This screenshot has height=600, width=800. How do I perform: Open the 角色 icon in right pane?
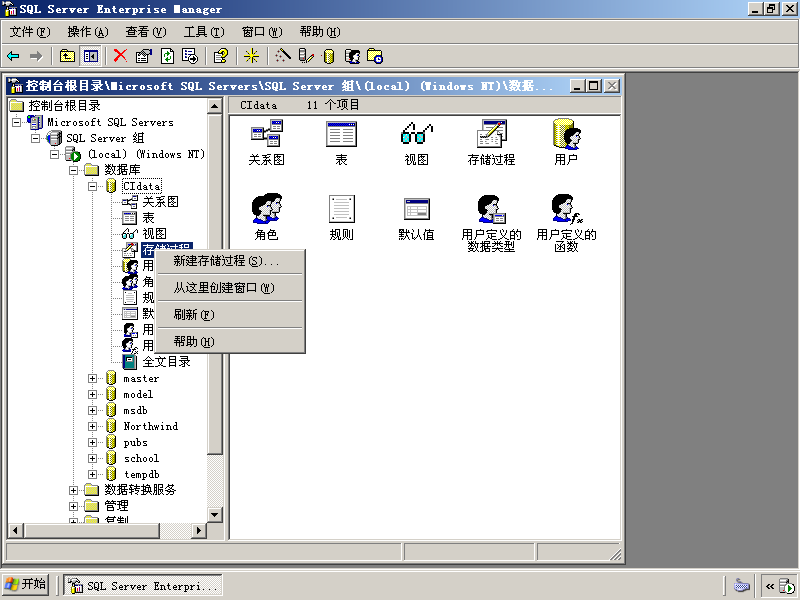(x=266, y=217)
